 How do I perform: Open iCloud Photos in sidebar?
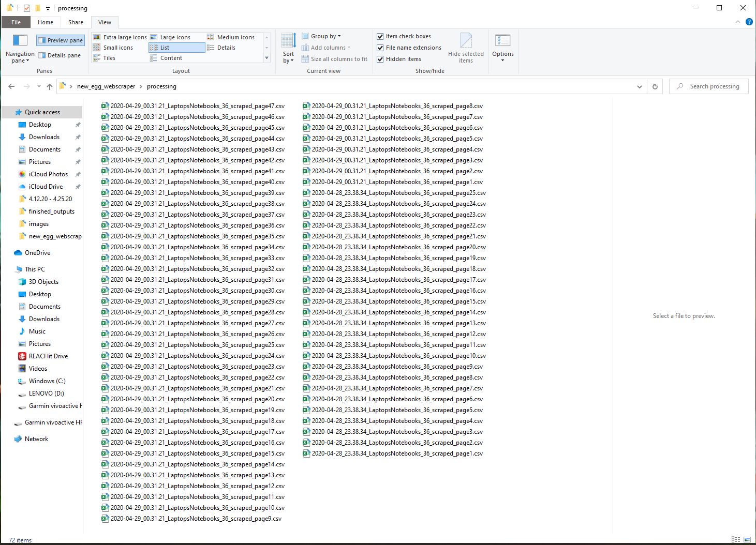[x=48, y=174]
